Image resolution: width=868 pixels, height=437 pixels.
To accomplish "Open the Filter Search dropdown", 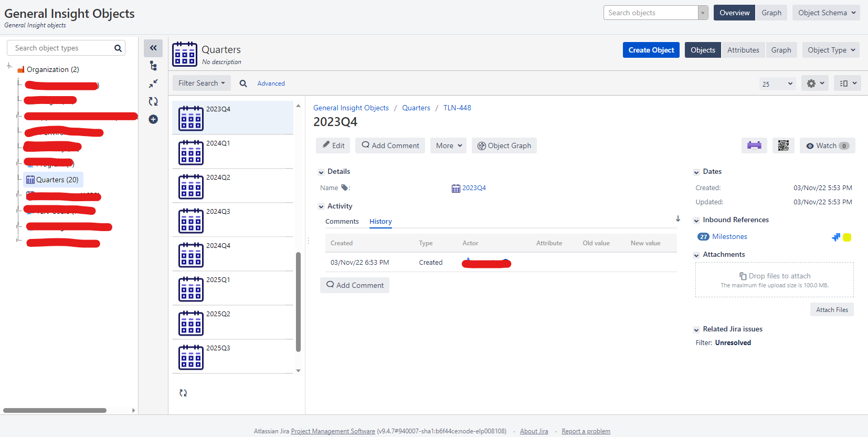I will pos(202,83).
